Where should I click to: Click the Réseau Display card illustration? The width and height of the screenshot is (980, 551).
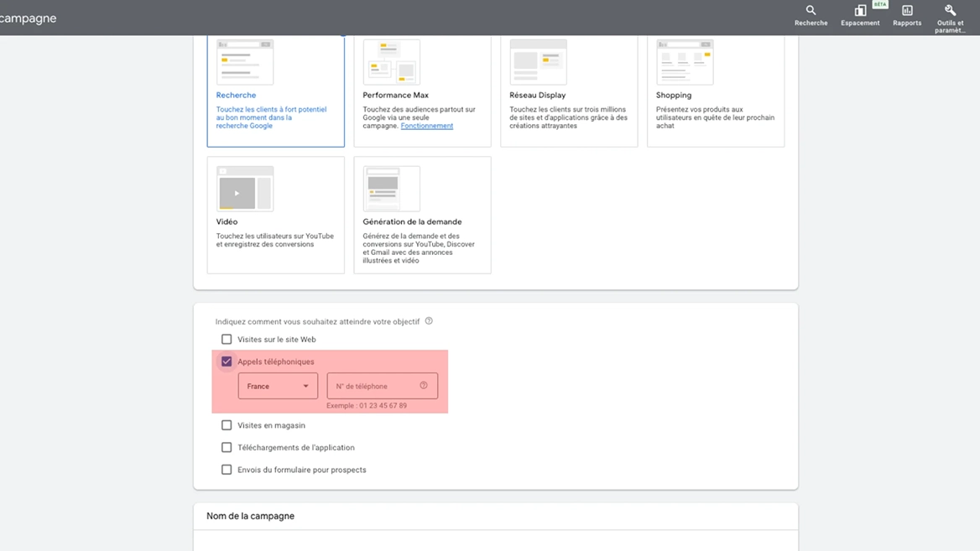tap(538, 62)
